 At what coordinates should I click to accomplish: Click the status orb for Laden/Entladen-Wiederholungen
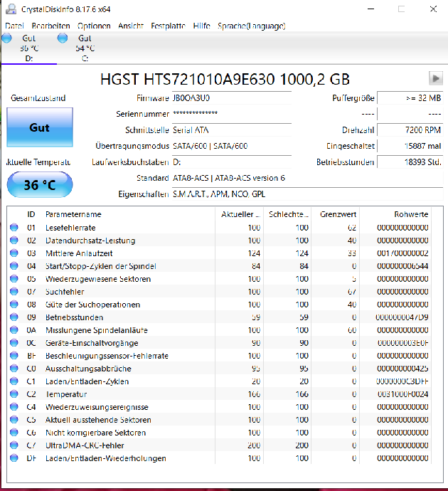(x=14, y=458)
